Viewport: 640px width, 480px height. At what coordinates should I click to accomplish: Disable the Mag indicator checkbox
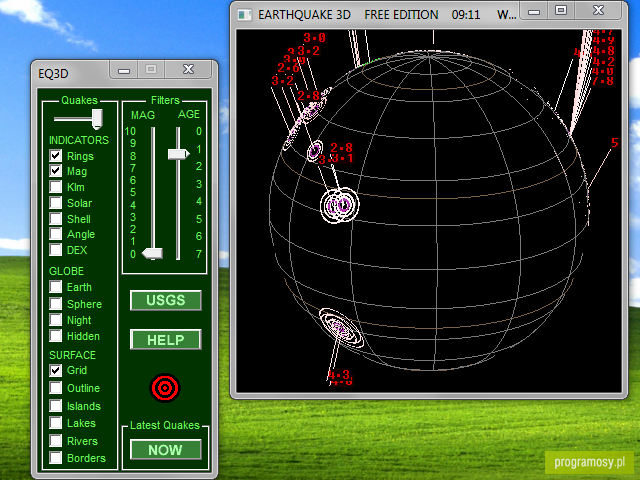click(x=56, y=171)
